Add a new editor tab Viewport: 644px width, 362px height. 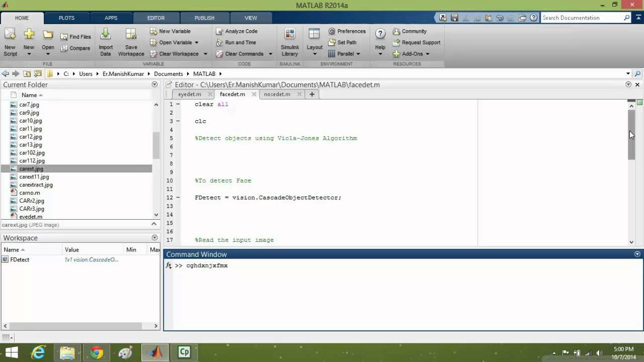click(312, 94)
